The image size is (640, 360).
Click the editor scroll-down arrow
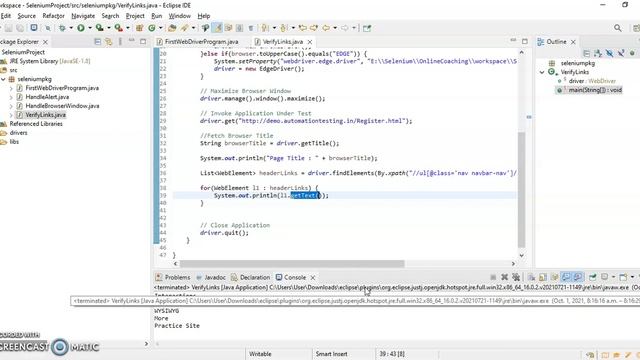coord(521,256)
